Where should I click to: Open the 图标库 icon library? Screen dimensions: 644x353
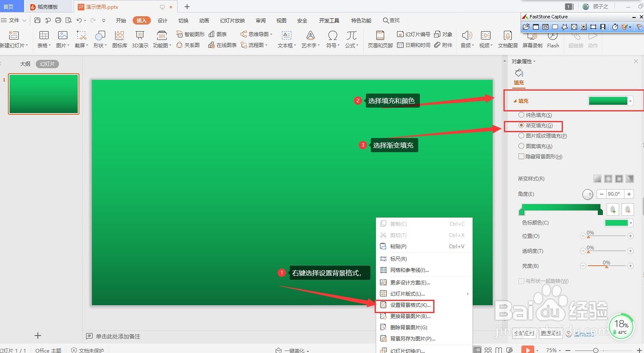click(119, 39)
